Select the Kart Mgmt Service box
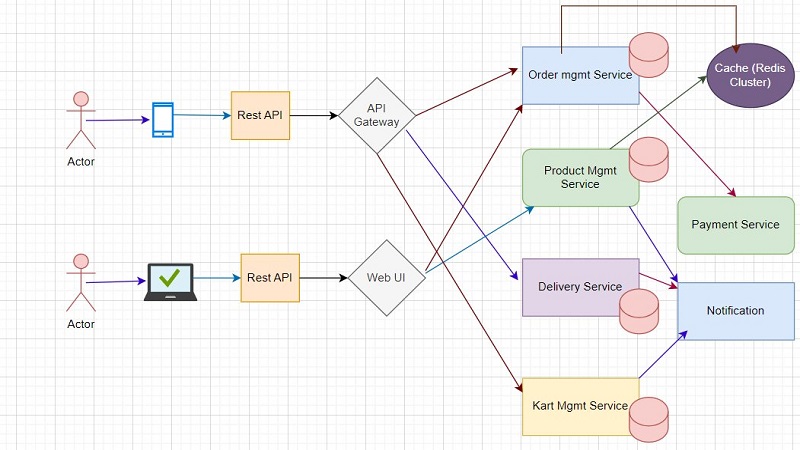The image size is (800, 450). [x=580, y=407]
